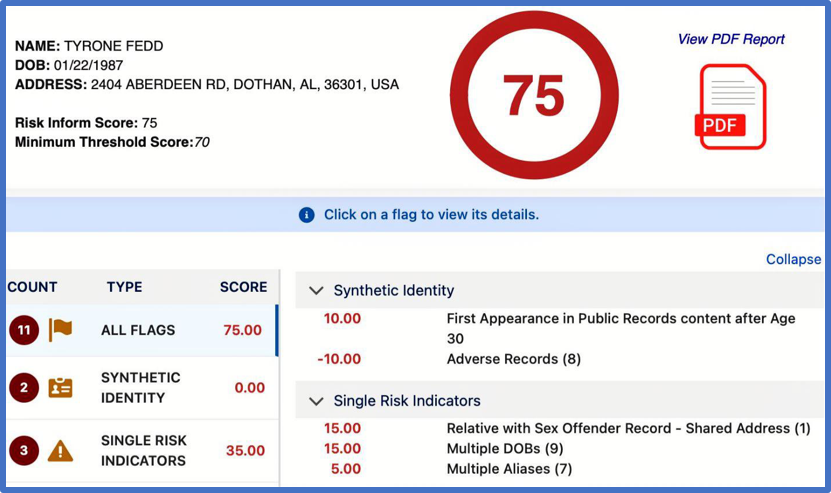The height and width of the screenshot is (493, 831).
Task: Select the ALL FLAGS row label
Action: (x=138, y=330)
